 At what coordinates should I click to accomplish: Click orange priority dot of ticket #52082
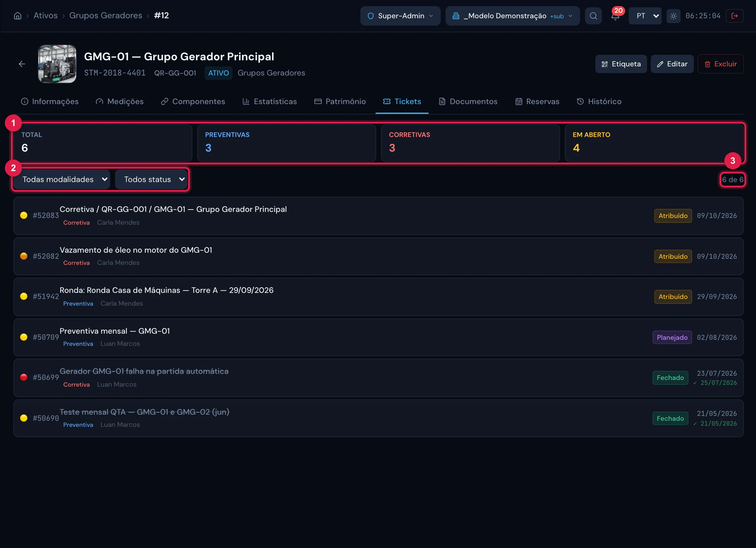coord(24,256)
